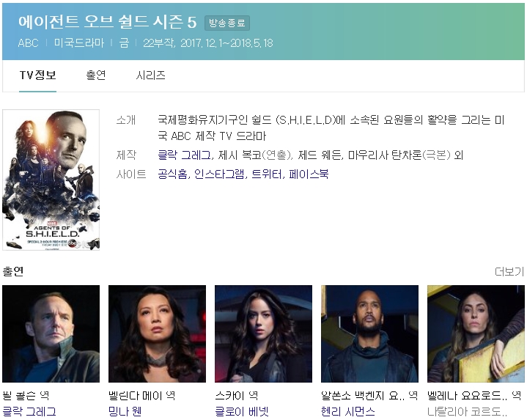Screen dimensions: 527x420
Task: Open actress 밍나 웬 link
Action: point(125,411)
